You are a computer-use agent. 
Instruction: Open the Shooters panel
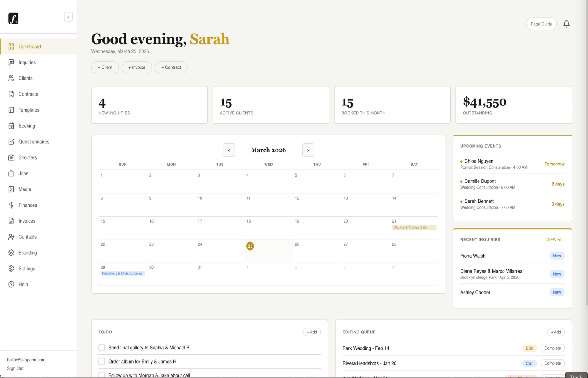[28, 157]
